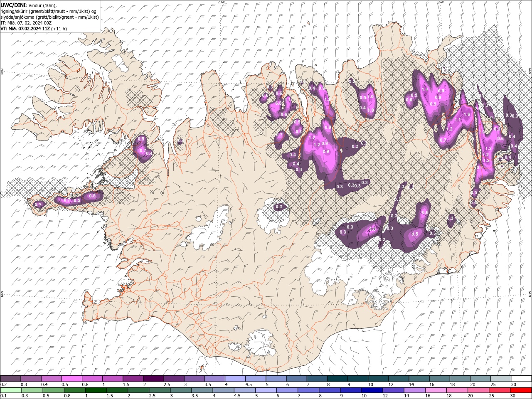The width and height of the screenshot is (532, 399).
Task: Pick the bright red 30 swatch in bottom legend row
Action: [x=521, y=390]
